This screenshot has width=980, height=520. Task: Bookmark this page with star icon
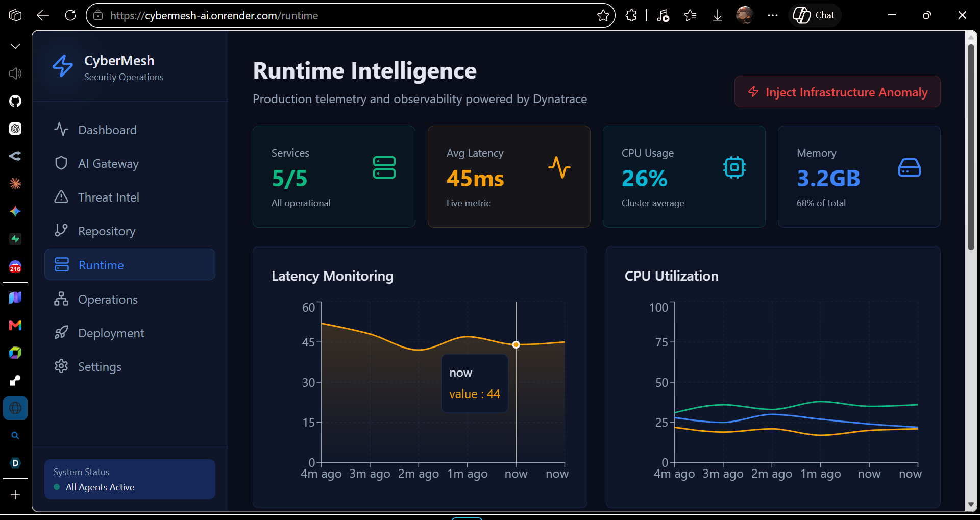pyautogui.click(x=603, y=15)
